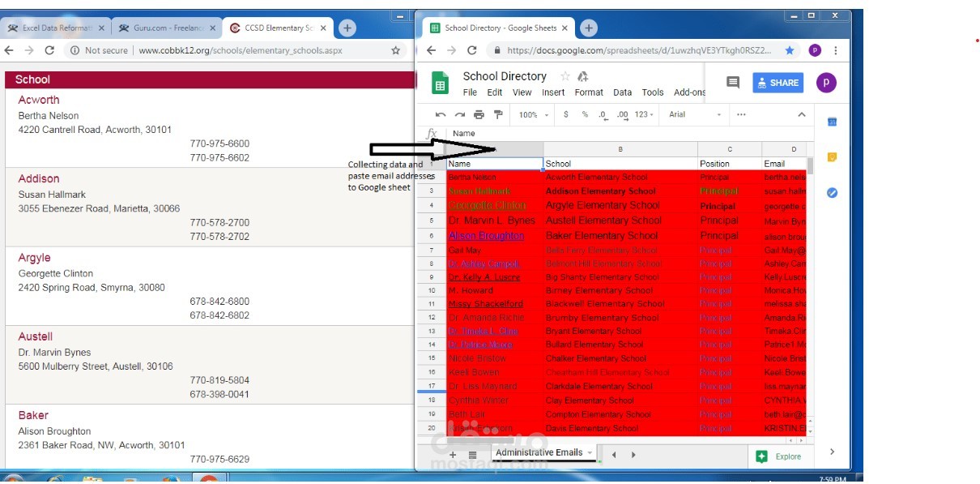The image size is (980, 484).
Task: Star the School Directory document
Action: tap(565, 76)
